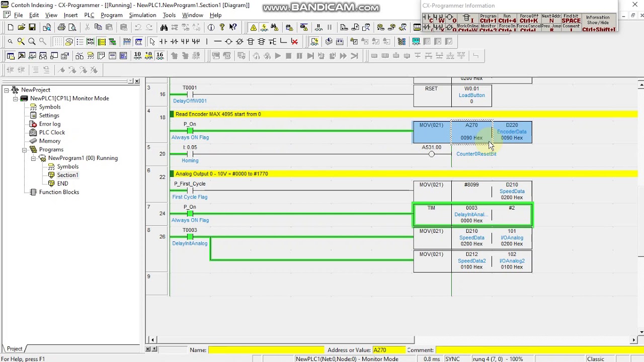
Task: Select Section1 in the project tree
Action: tap(67, 175)
